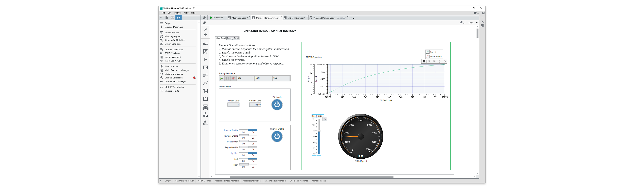
Task: Open the new tab plus dropdown
Action: [x=352, y=18]
